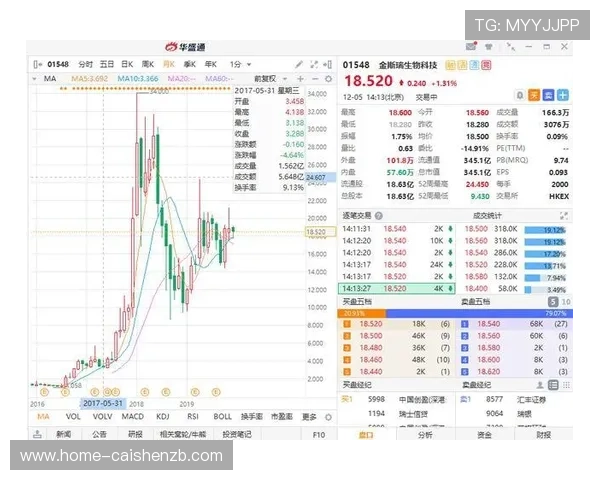Open the 资金 capital flow tab
This screenshot has height=480, width=600.
click(484, 435)
